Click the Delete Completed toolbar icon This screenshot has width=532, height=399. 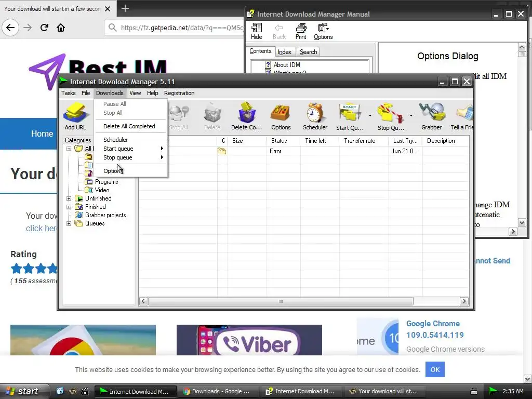click(x=246, y=116)
